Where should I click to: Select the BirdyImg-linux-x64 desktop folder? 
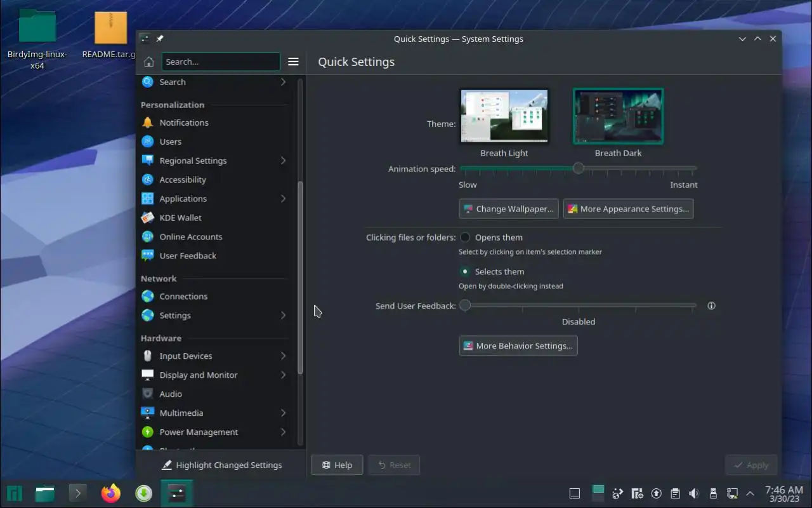(37, 39)
